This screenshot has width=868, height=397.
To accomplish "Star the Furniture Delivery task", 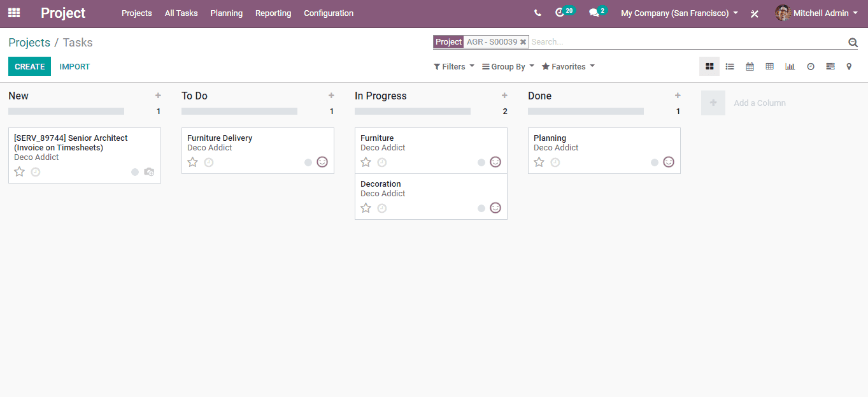I will click(x=193, y=162).
